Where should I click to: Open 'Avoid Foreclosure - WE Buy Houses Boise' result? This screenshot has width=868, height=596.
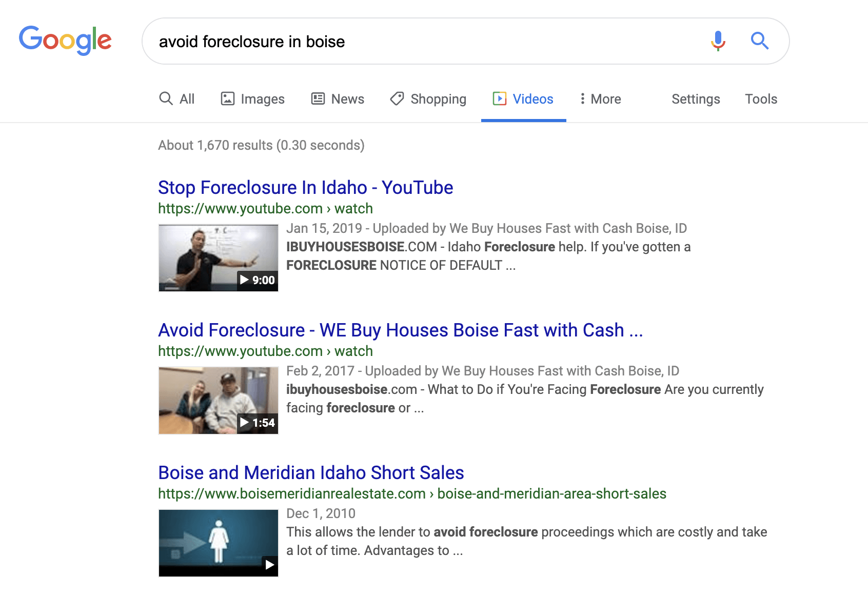coord(400,330)
